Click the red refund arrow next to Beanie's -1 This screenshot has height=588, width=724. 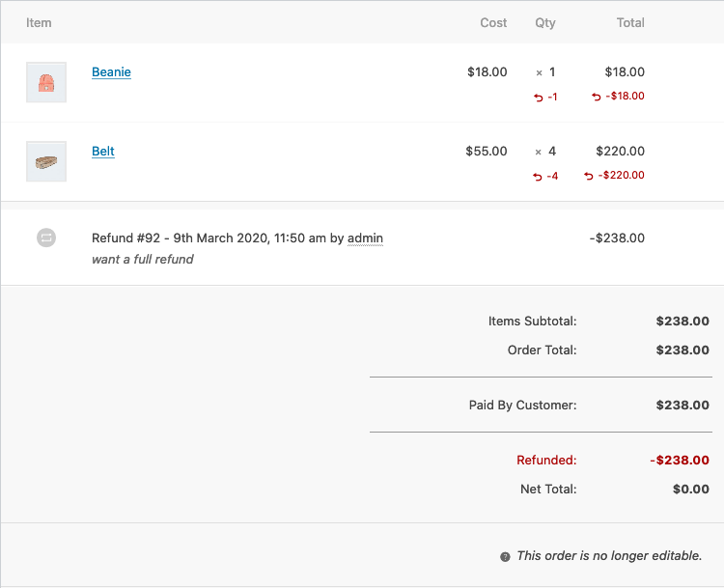click(539, 98)
